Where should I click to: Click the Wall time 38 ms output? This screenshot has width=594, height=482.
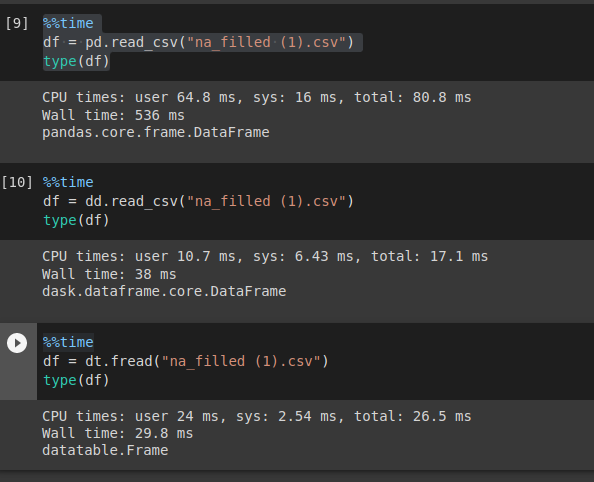[x=109, y=274]
